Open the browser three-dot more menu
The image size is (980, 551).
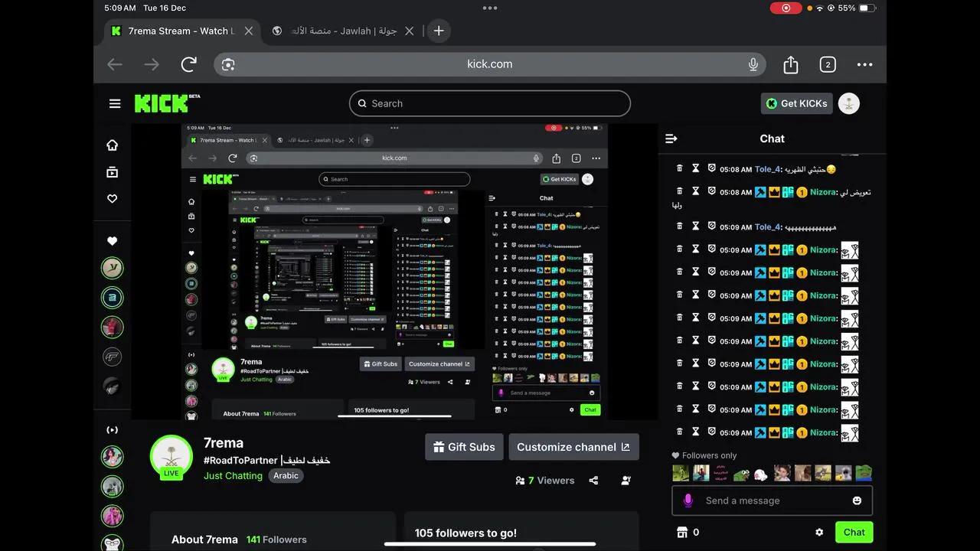click(864, 65)
